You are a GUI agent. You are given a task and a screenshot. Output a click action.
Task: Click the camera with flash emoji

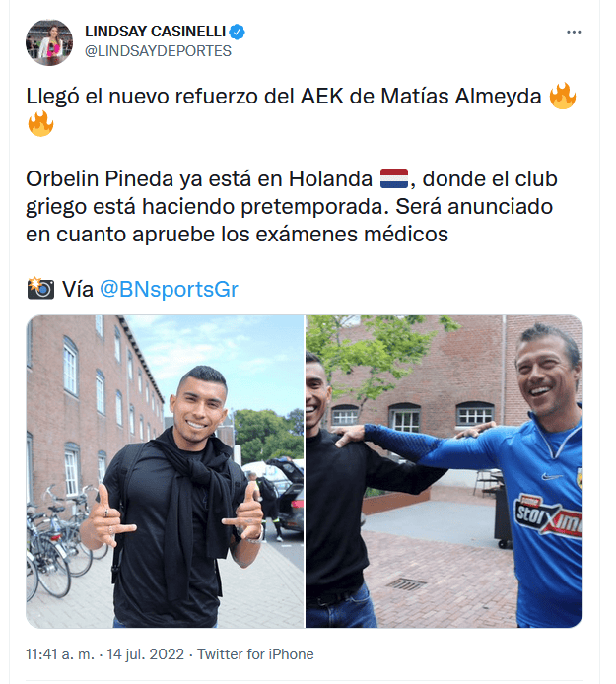pyautogui.click(x=40, y=288)
